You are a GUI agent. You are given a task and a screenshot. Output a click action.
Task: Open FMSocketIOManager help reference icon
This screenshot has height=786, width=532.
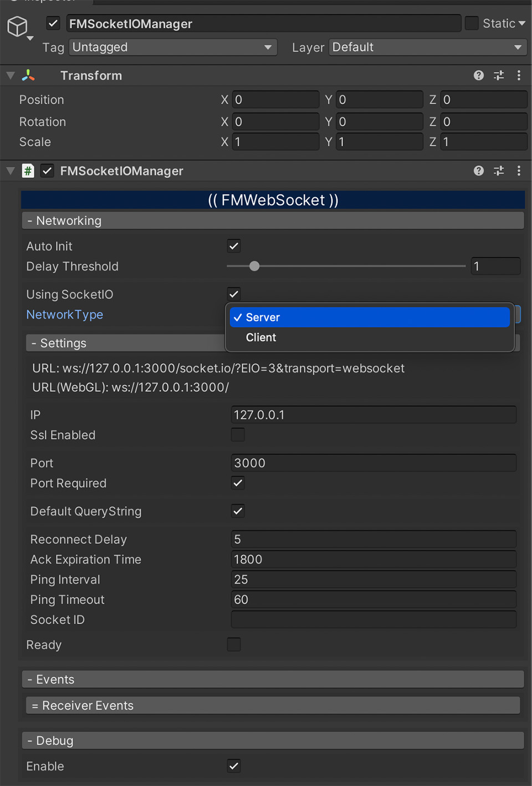(x=479, y=171)
